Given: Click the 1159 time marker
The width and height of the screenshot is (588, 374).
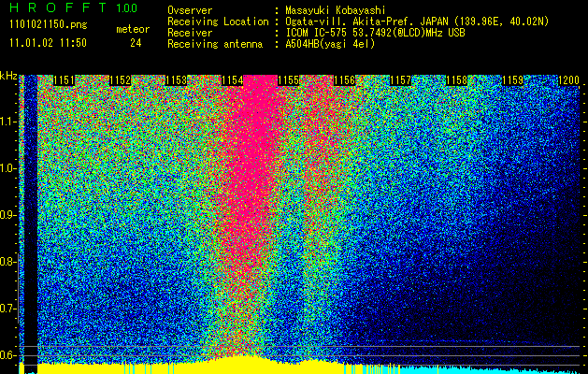Looking at the screenshot, I should [x=512, y=80].
